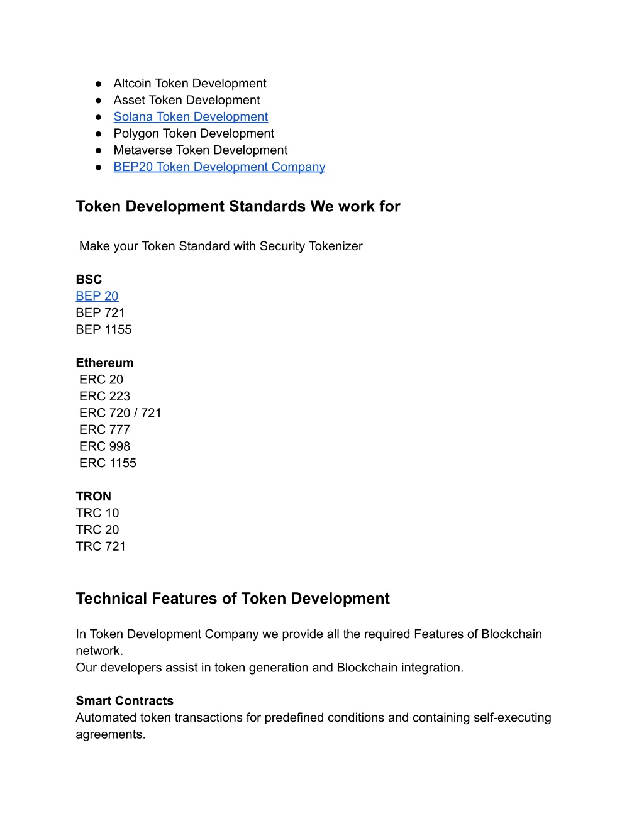
Task: Click the Altcoin Token Development list item
Action: (x=190, y=84)
